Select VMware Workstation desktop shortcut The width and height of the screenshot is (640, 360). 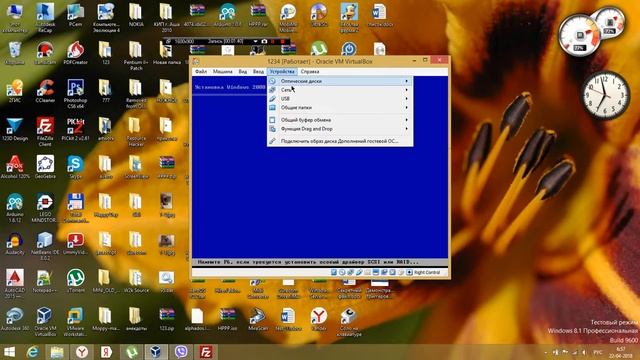pyautogui.click(x=76, y=322)
